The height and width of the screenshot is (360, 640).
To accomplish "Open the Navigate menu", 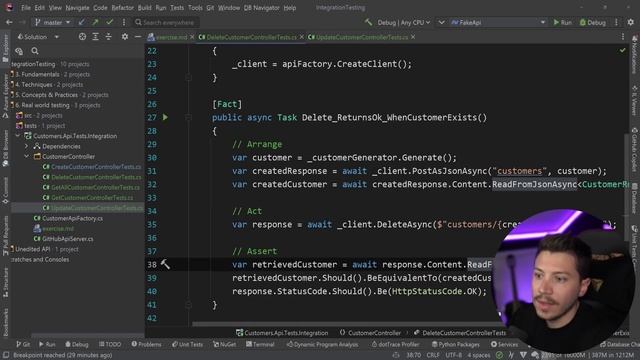I will tap(77, 8).
